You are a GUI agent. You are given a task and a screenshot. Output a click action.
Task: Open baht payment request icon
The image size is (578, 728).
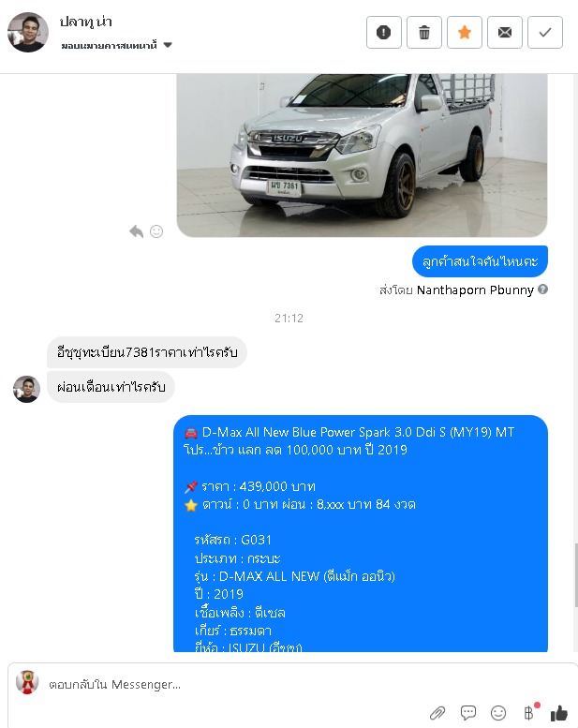click(x=529, y=712)
